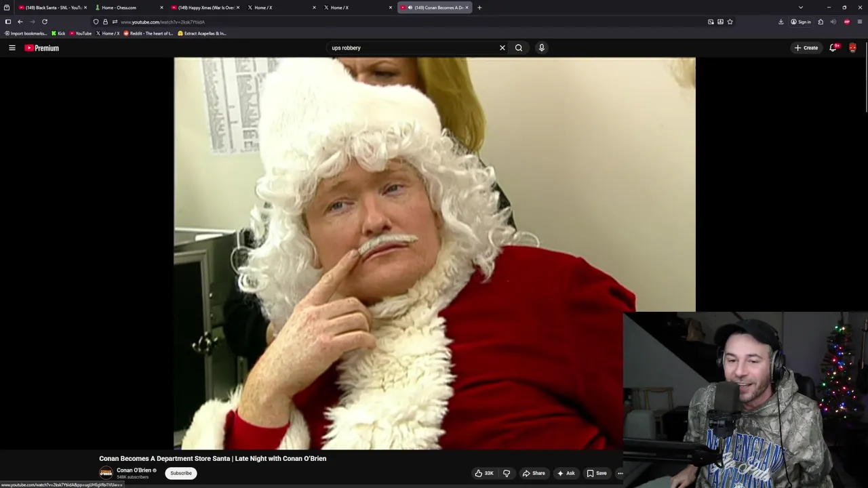View site security padlock info
This screenshot has height=488, width=868.
point(105,22)
